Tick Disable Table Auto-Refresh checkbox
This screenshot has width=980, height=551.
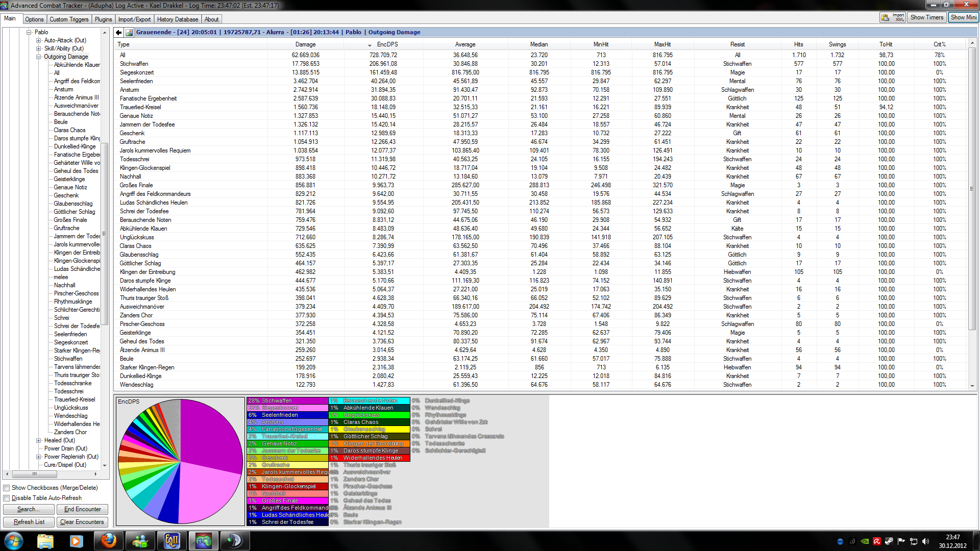coord(7,498)
